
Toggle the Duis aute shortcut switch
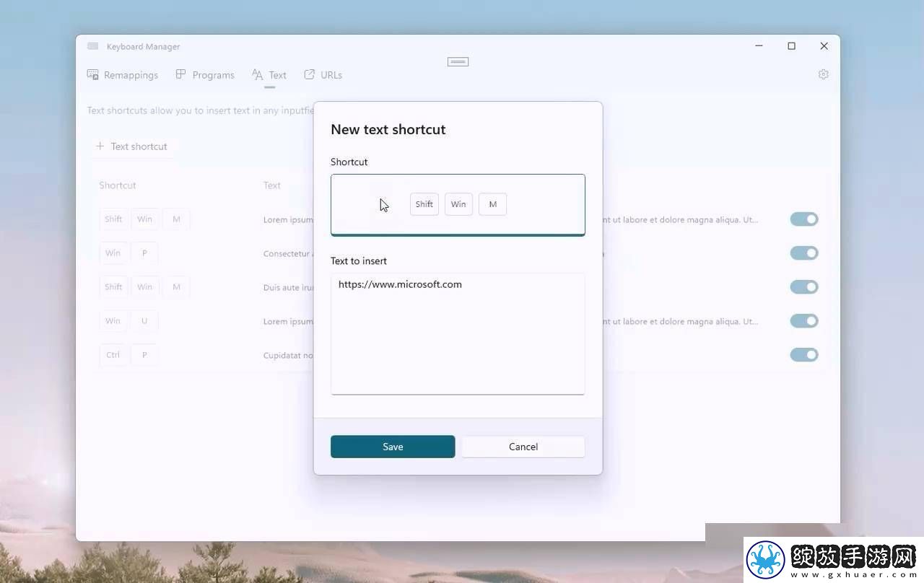click(x=804, y=287)
